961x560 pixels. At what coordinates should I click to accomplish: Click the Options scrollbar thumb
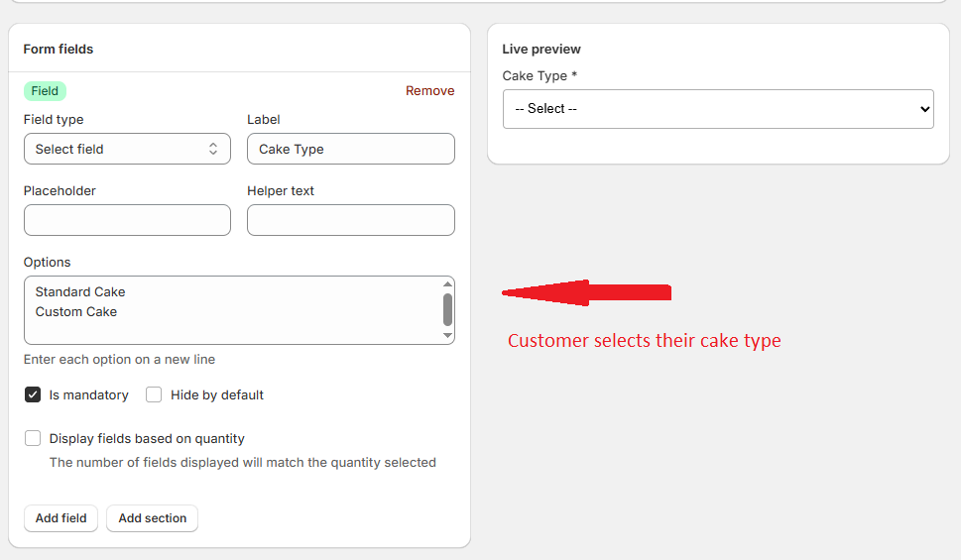447,309
